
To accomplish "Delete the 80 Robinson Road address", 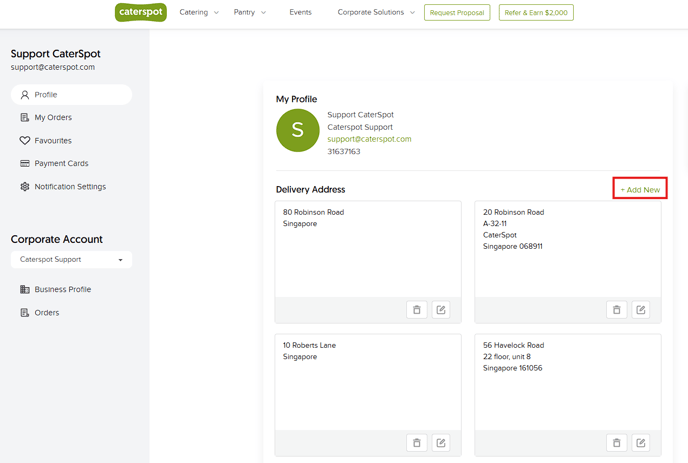I will point(416,310).
